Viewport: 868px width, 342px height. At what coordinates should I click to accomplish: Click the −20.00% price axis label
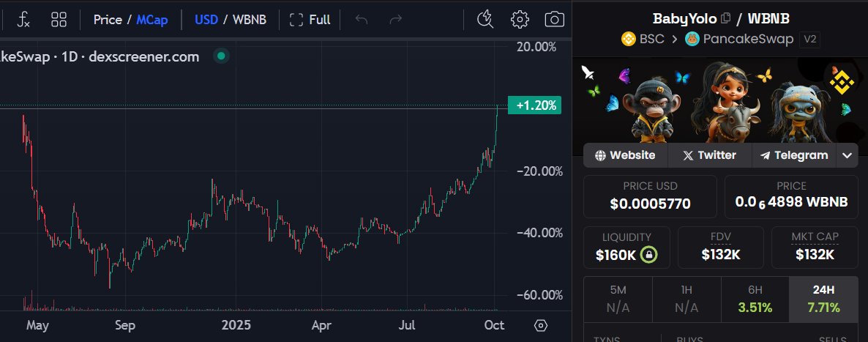click(x=539, y=171)
